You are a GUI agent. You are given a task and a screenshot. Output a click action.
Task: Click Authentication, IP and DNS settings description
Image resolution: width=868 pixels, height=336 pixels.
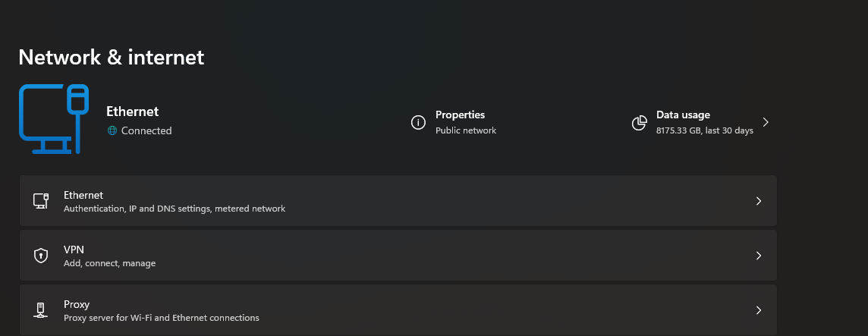(175, 209)
